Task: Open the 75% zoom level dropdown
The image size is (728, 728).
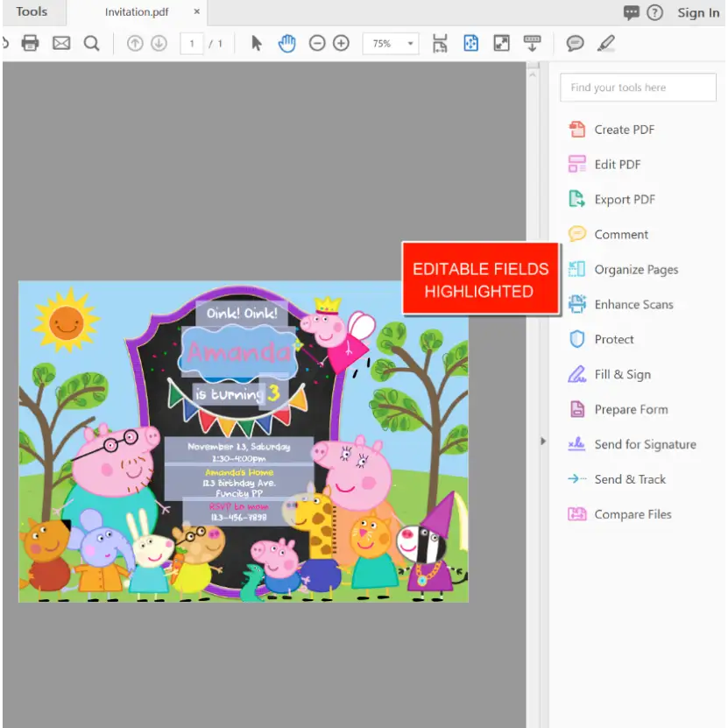Action: [x=391, y=42]
